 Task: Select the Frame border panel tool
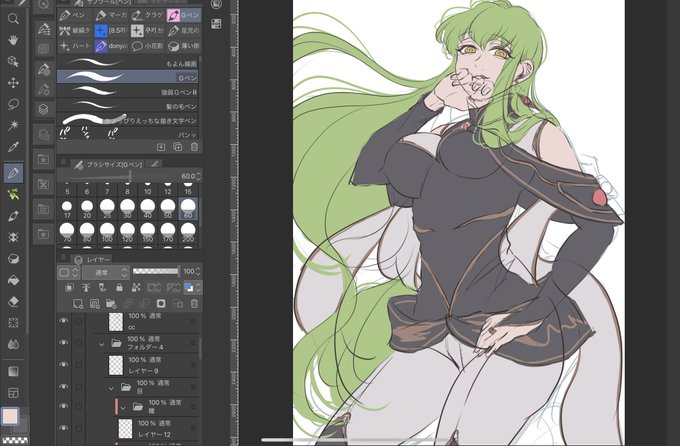pos(13,393)
